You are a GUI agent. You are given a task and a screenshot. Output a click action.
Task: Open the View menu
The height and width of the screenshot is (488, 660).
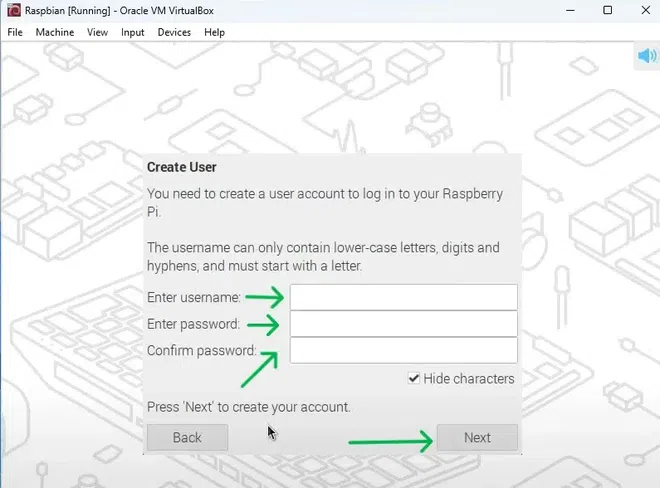97,32
